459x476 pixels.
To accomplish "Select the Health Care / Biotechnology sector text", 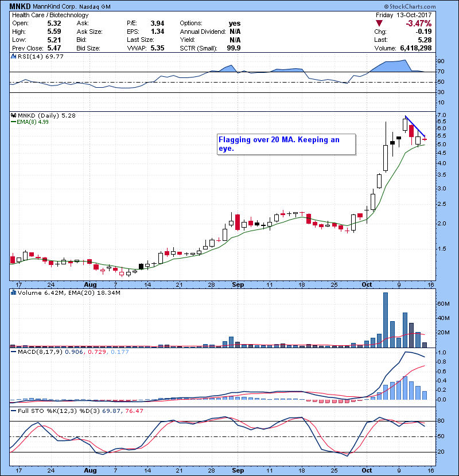I will click(x=50, y=15).
